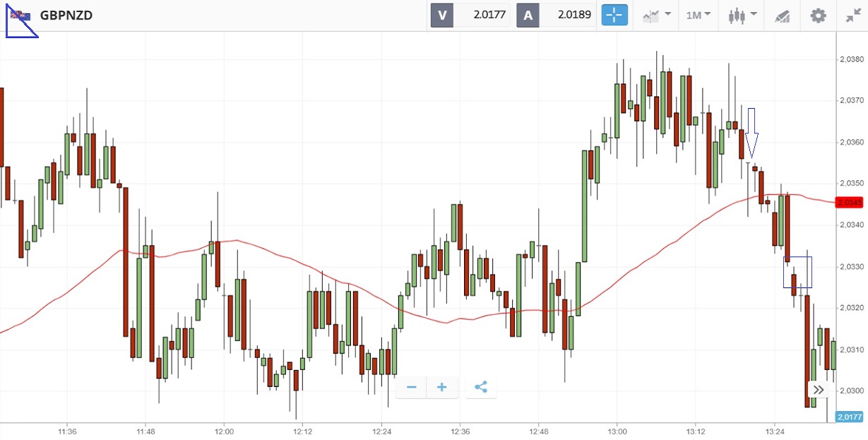The height and width of the screenshot is (440, 868).
Task: Open chart settings gear
Action: click(x=818, y=15)
